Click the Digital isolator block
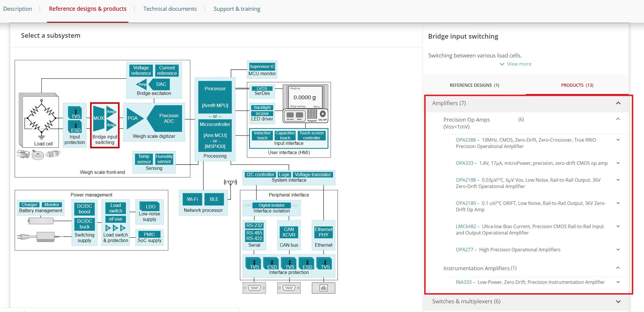 click(271, 205)
